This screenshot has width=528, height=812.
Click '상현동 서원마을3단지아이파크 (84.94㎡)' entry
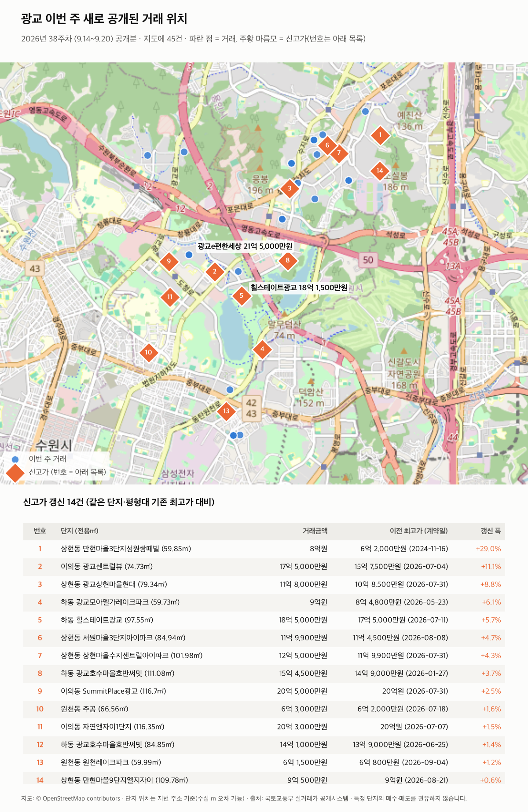pyautogui.click(x=123, y=638)
